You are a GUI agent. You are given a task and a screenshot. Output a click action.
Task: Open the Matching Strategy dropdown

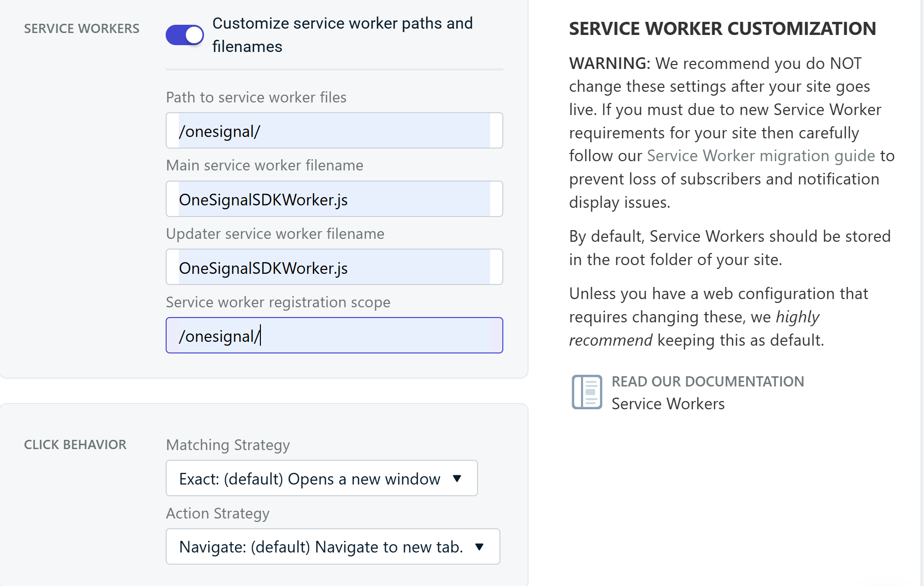322,478
